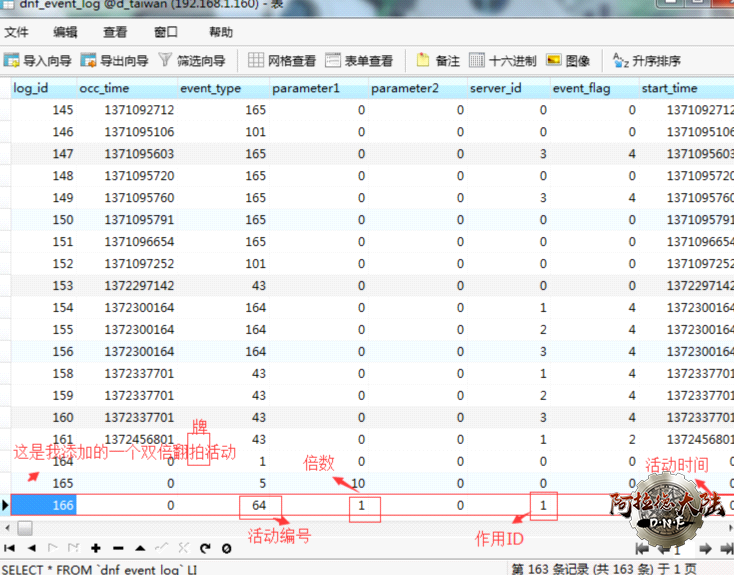Click the stop icon in navigation bar
The image size is (734, 575).
tap(227, 548)
